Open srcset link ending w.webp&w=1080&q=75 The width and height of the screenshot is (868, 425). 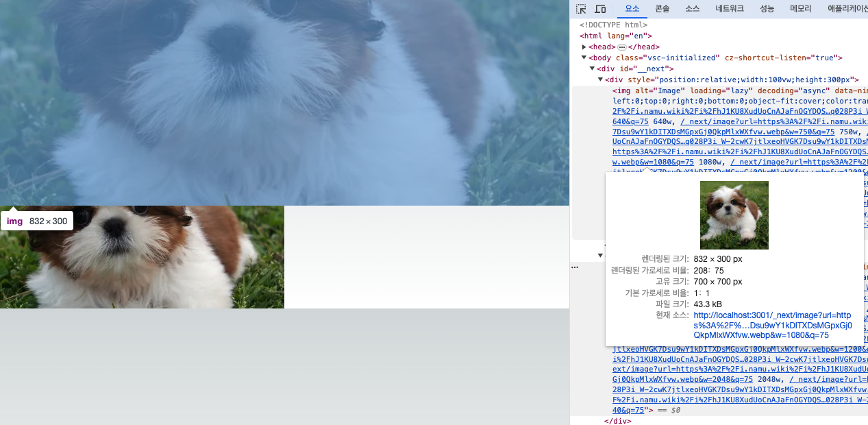pyautogui.click(x=654, y=162)
